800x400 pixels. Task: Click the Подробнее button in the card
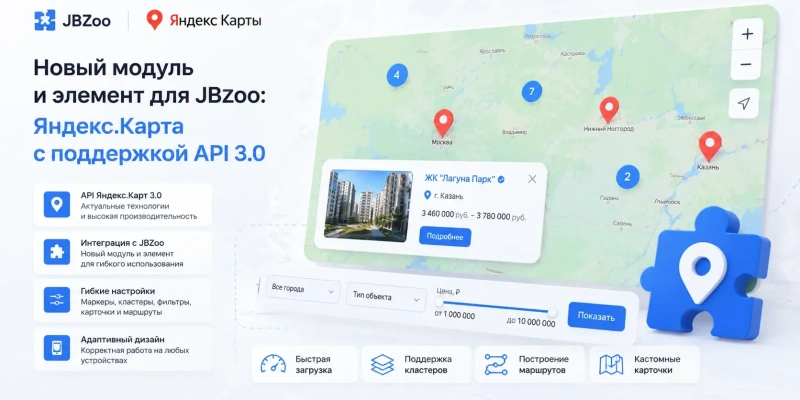[445, 237]
